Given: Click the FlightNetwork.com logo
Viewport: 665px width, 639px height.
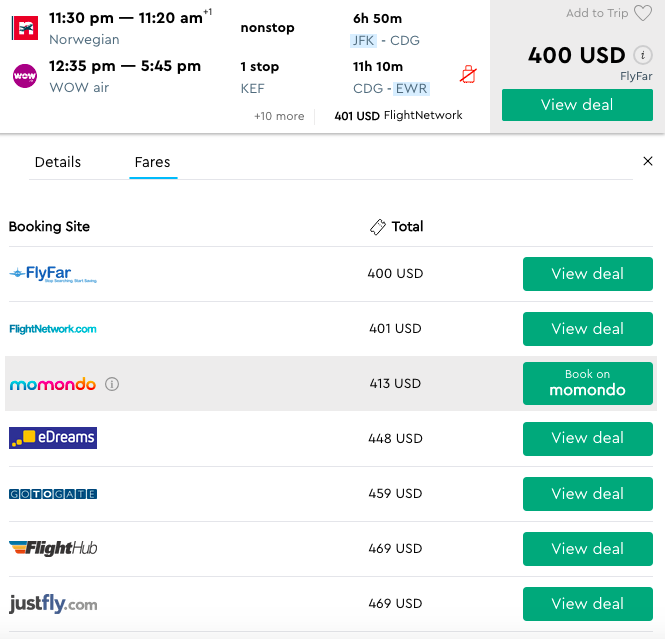Looking at the screenshot, I should point(53,329).
